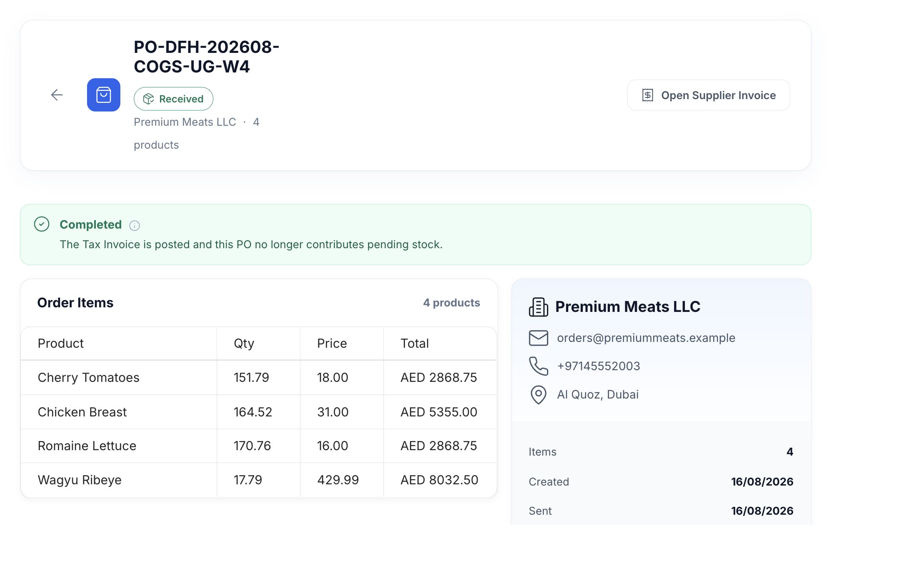
Task: Click the green completed checkmark icon
Action: coord(42,224)
